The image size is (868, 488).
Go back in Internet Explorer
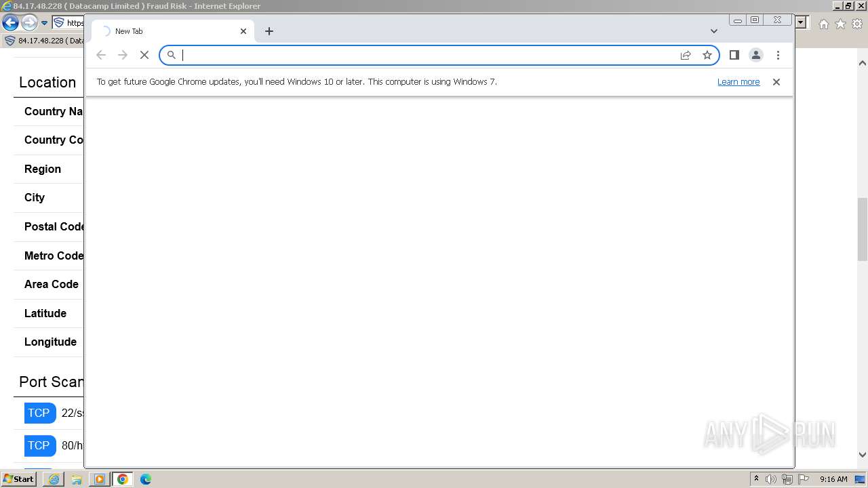pyautogui.click(x=10, y=22)
